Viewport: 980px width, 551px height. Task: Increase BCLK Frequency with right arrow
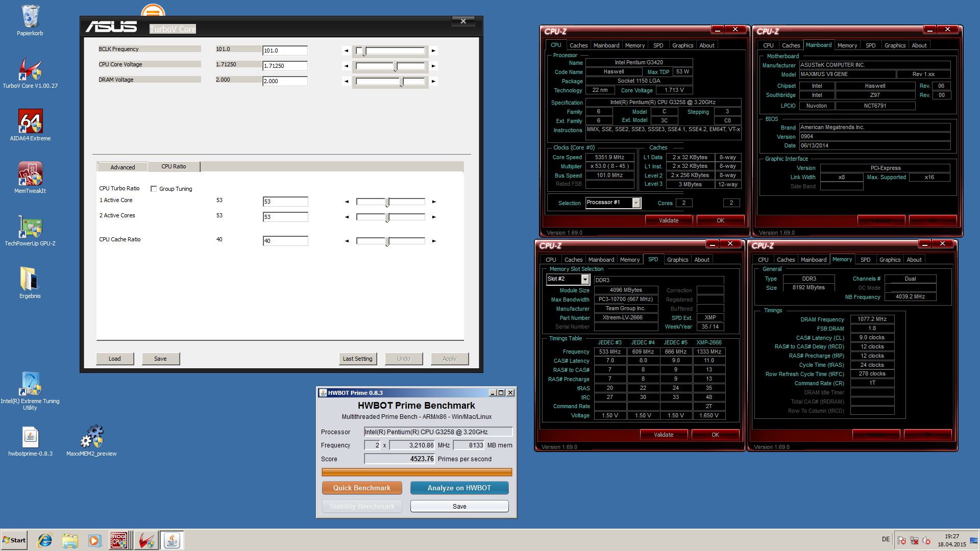[x=433, y=51]
